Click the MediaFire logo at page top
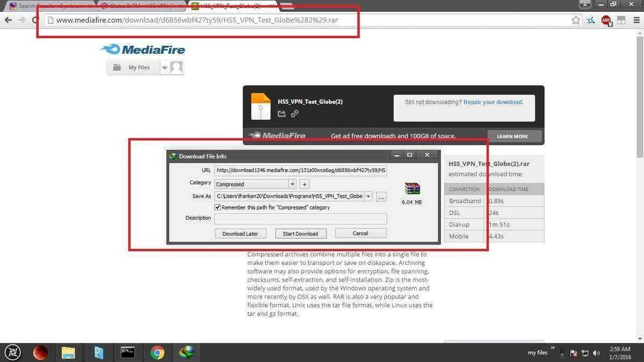This screenshot has height=362, width=644. tap(142, 50)
